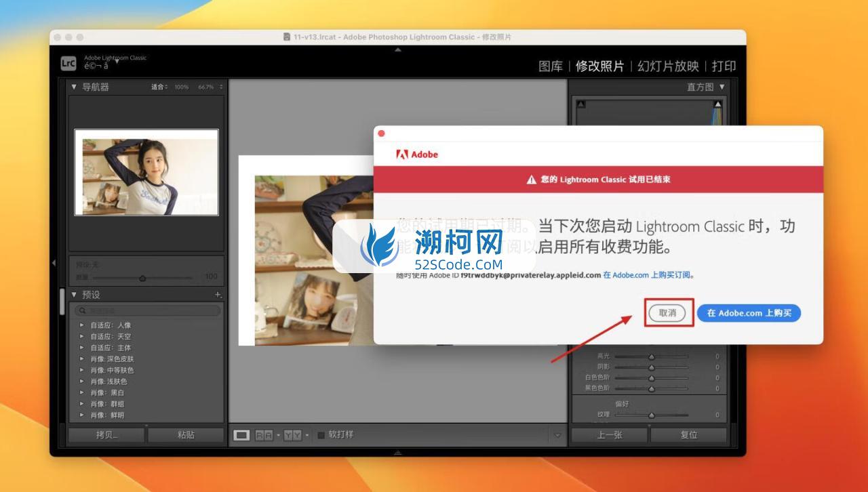
Task: Open the toolbar content dropdown arrow
Action: click(558, 435)
